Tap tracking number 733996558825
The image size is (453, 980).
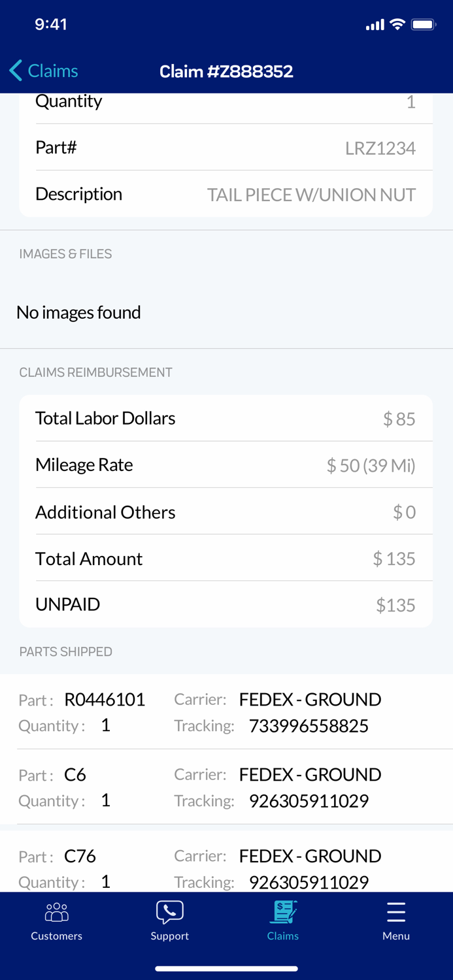309,726
